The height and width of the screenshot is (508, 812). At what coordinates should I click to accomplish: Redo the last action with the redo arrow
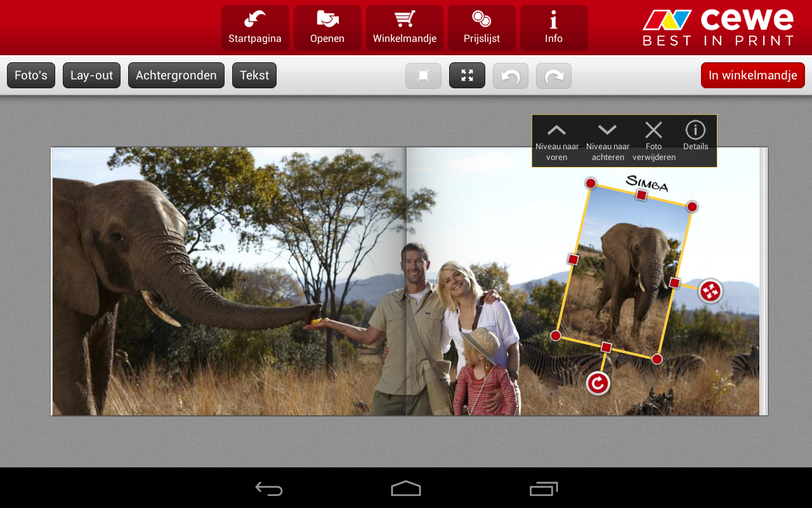[553, 75]
